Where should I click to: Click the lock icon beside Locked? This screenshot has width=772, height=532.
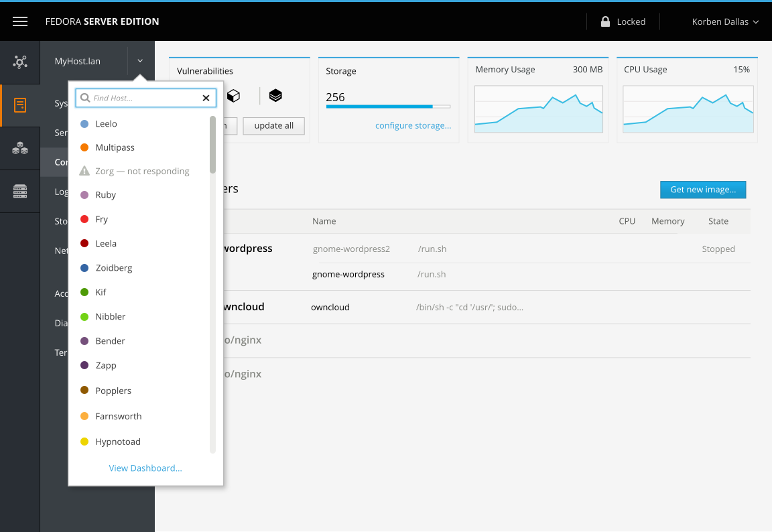(605, 21)
